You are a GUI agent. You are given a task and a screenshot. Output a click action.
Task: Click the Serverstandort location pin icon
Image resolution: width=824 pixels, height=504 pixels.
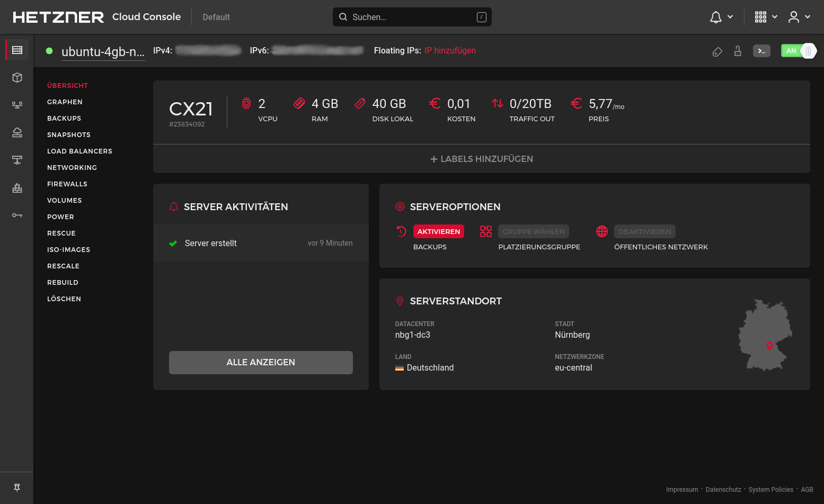click(x=400, y=301)
